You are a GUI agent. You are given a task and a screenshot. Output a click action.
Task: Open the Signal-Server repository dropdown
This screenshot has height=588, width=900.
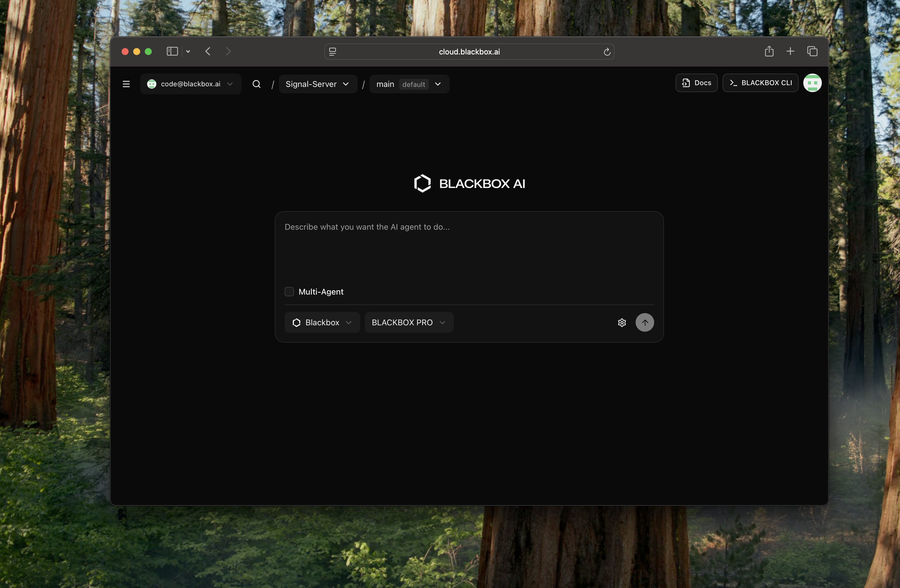pos(317,84)
